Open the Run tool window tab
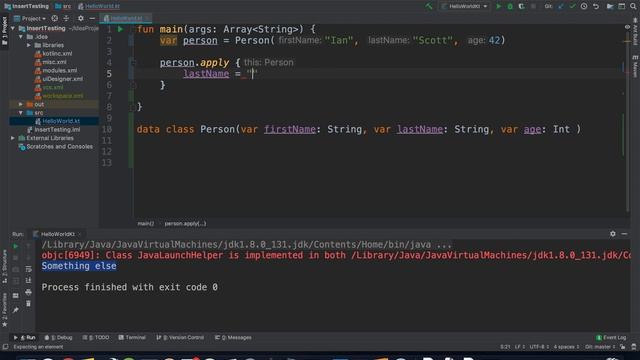This screenshot has height=360, width=640. [25, 338]
